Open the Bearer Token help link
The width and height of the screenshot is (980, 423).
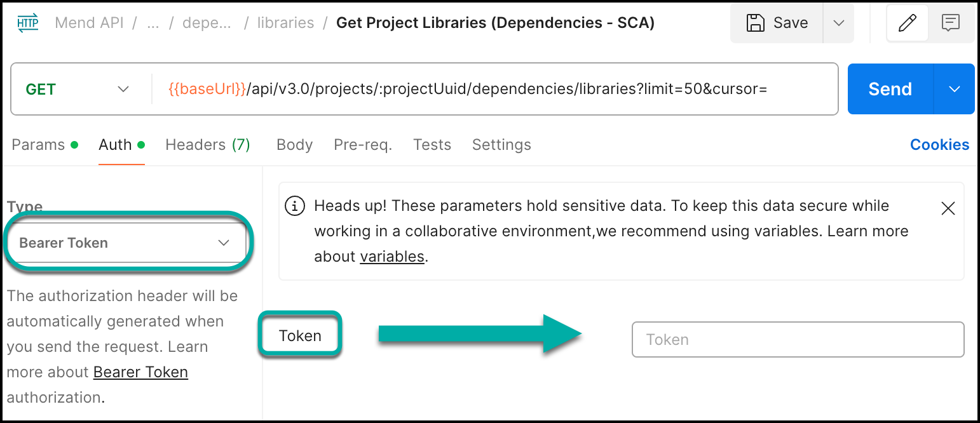140,372
